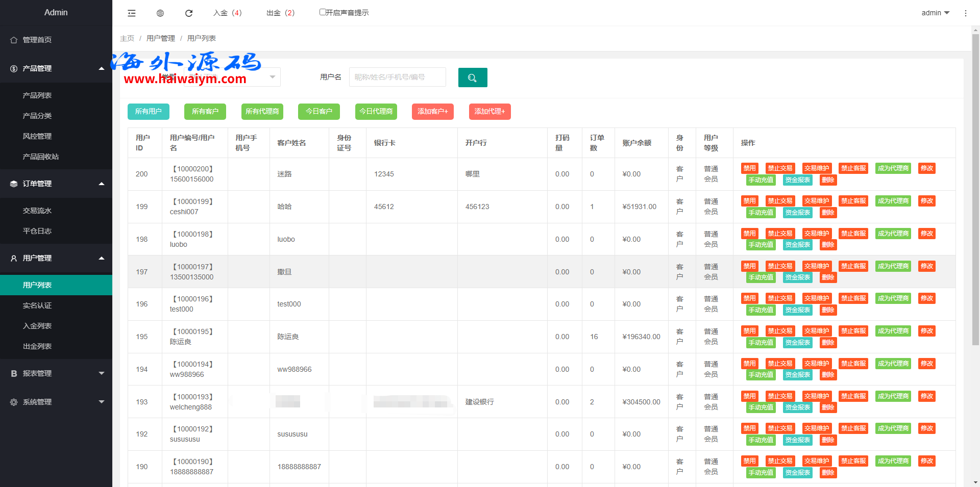Open the globe website icon
The image size is (980, 487).
click(160, 13)
